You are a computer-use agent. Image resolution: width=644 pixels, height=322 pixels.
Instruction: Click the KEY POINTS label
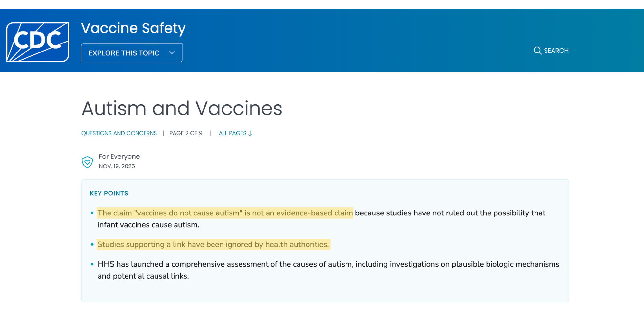coord(109,193)
